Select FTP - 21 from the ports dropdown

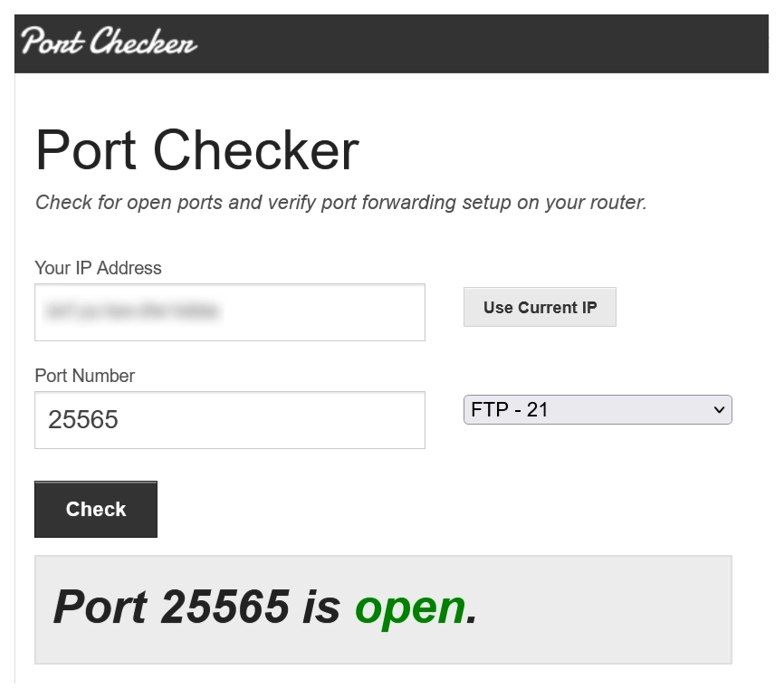tap(598, 409)
